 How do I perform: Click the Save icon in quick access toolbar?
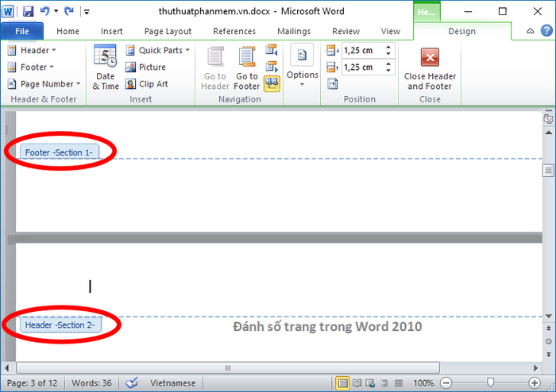28,11
